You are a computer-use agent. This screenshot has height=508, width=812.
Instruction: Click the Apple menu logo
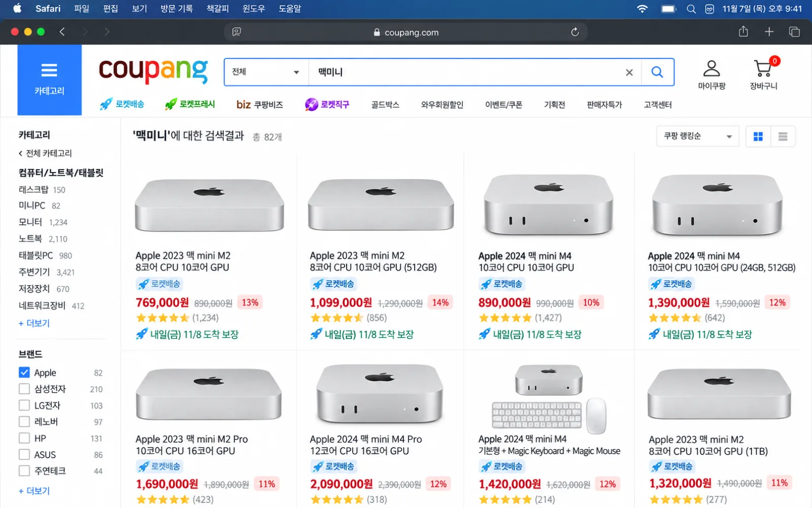tap(17, 8)
